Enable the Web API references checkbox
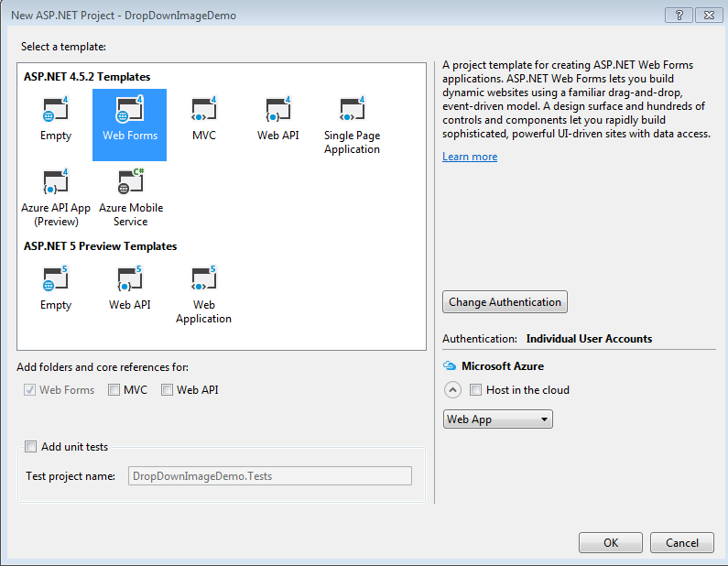728x566 pixels. coord(168,389)
